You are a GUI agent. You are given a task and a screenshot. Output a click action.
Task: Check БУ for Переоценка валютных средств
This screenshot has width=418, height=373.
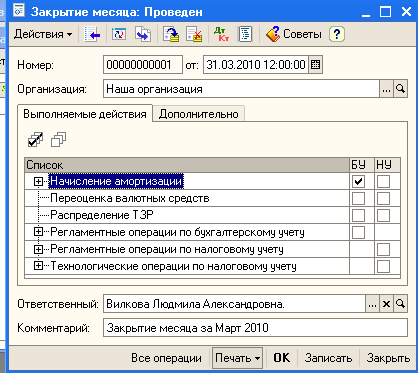pyautogui.click(x=358, y=199)
